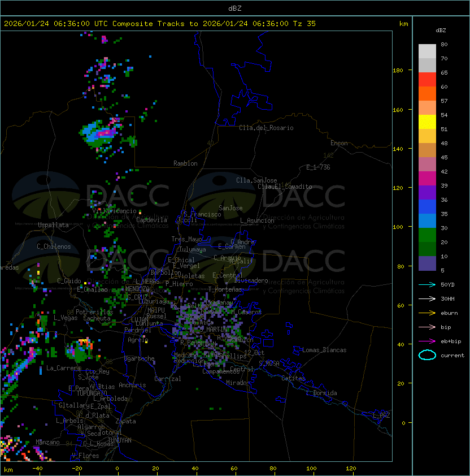Image resolution: width=470 pixels, height=476 pixels.
Task: Pick the red 60–65 dBZ swatch
Action: click(x=427, y=80)
